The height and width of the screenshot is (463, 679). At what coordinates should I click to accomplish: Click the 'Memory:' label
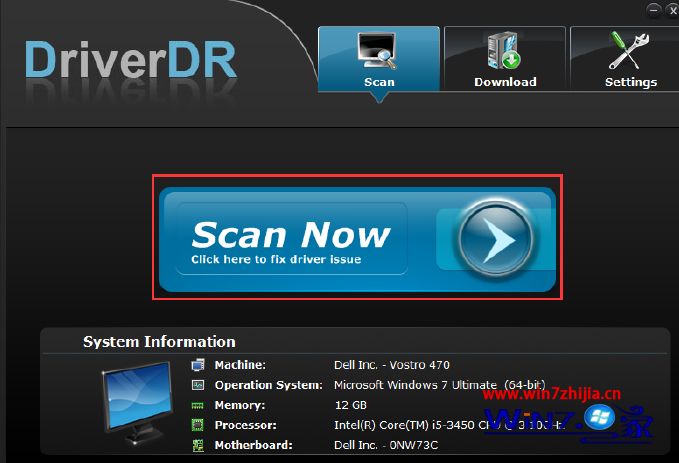(240, 405)
